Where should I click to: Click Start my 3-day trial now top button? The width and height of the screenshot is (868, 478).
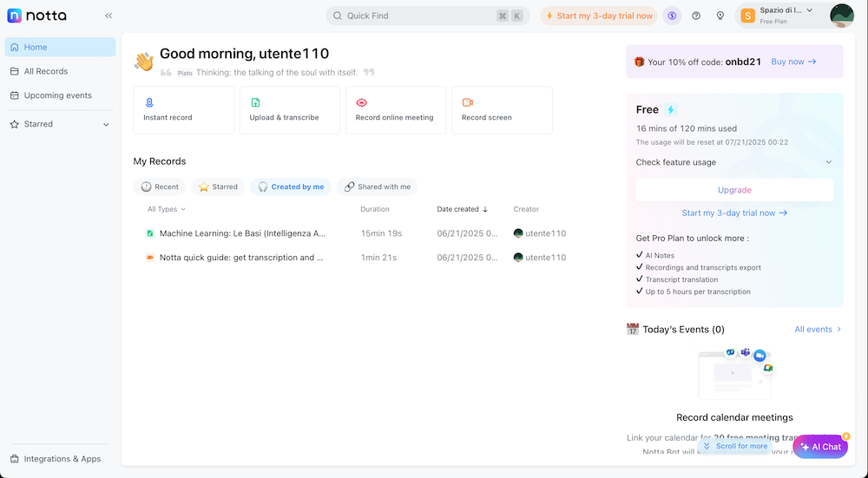[599, 16]
